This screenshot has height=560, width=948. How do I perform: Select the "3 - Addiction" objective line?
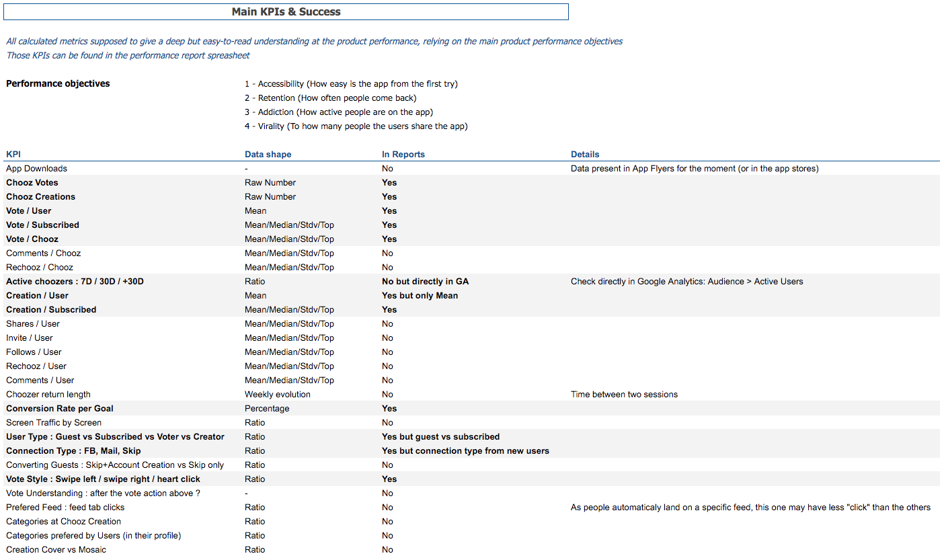coord(339,112)
